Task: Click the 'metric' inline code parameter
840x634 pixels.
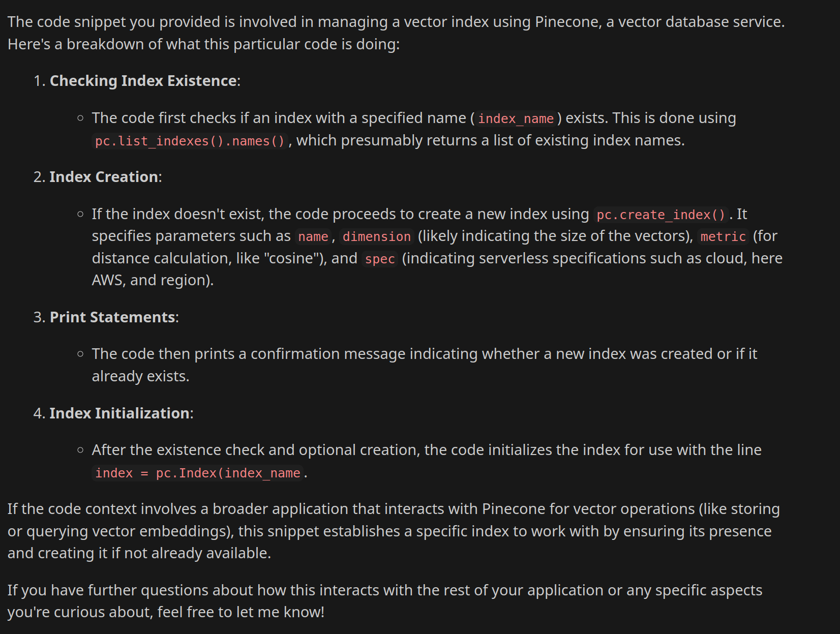Action: 723,236
